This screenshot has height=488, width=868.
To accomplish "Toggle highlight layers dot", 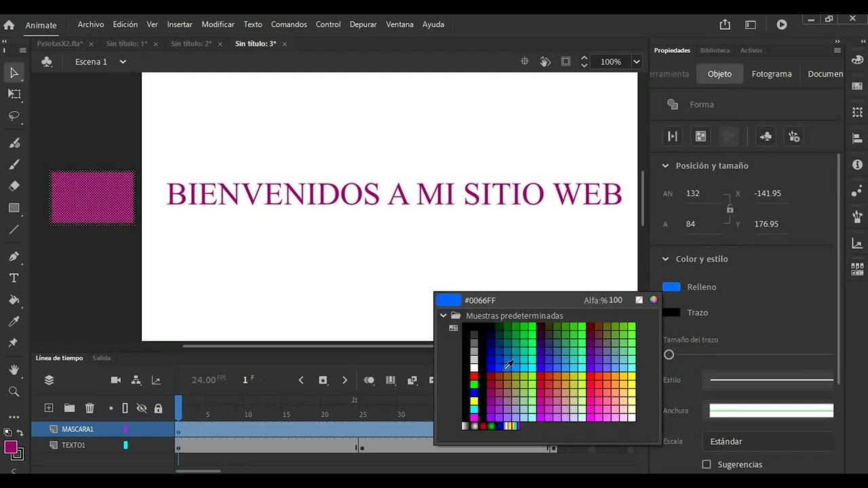I will pyautogui.click(x=111, y=408).
